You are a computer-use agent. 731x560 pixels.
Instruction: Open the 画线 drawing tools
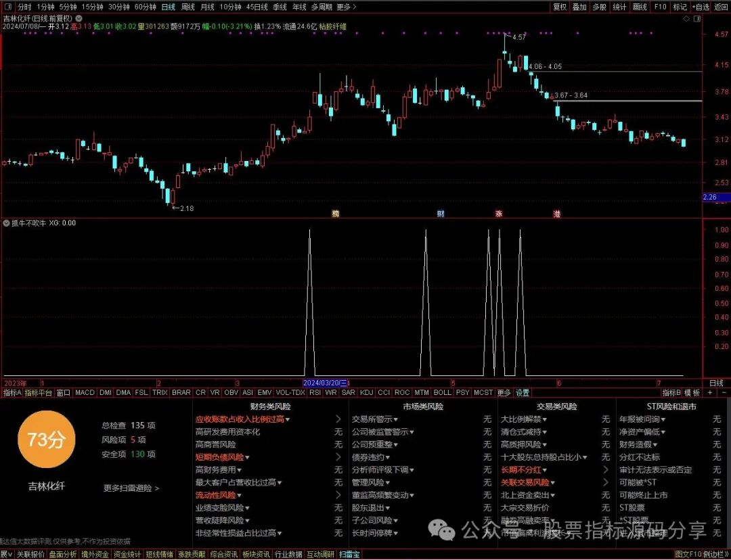click(640, 7)
